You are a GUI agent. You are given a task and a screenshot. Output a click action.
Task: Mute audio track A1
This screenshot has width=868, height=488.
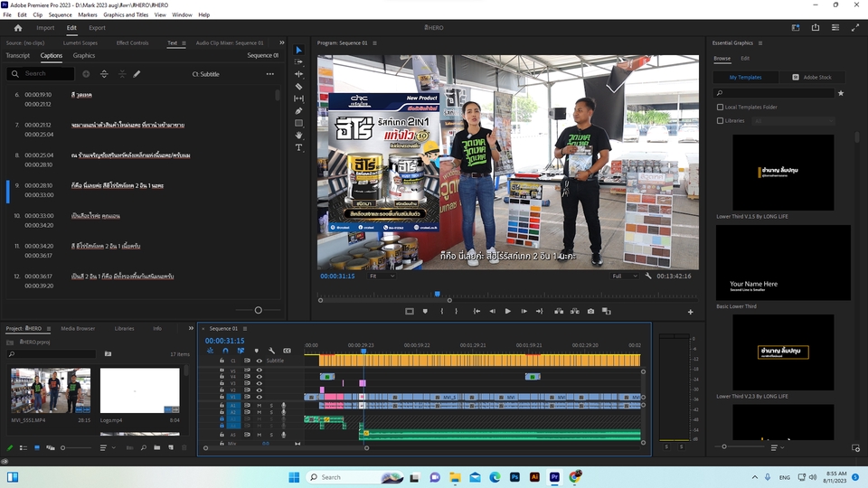point(259,405)
